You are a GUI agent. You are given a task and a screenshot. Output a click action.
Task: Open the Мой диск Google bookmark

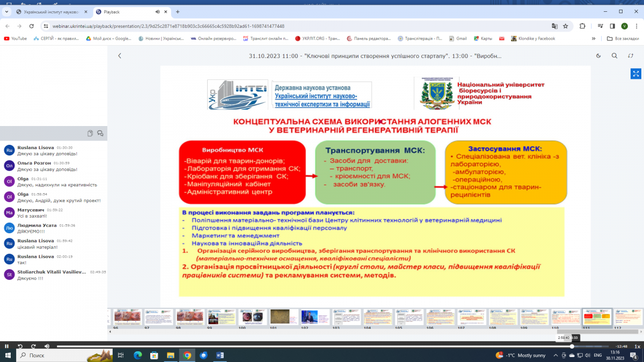tap(108, 39)
